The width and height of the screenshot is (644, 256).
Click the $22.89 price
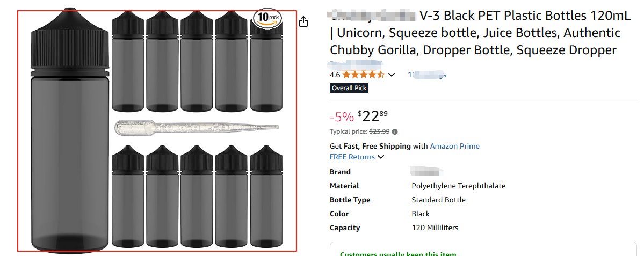pos(373,116)
